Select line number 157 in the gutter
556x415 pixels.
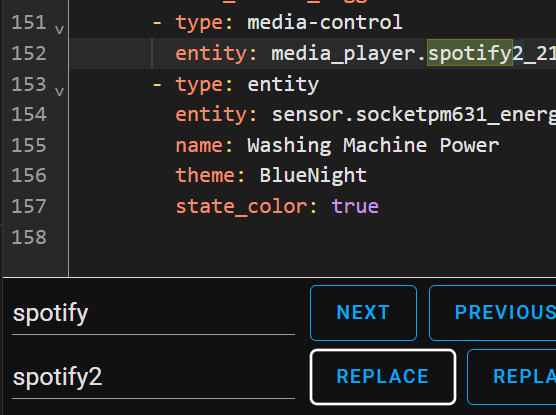click(29, 206)
